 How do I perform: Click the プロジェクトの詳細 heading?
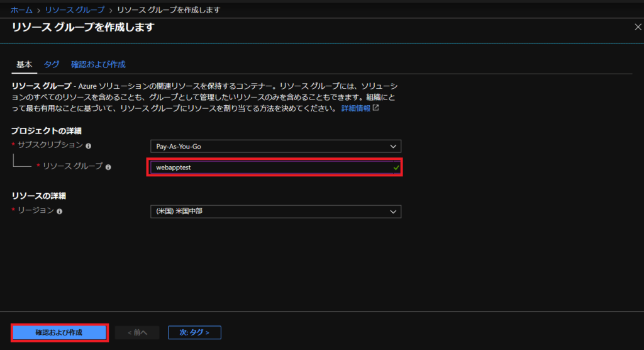46,131
